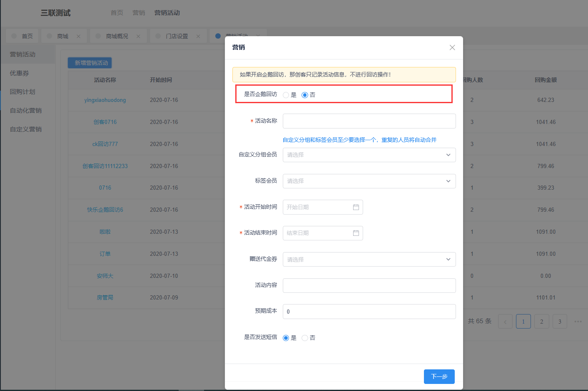
Task: Focus the 活动内容 input field
Action: pyautogui.click(x=369, y=285)
